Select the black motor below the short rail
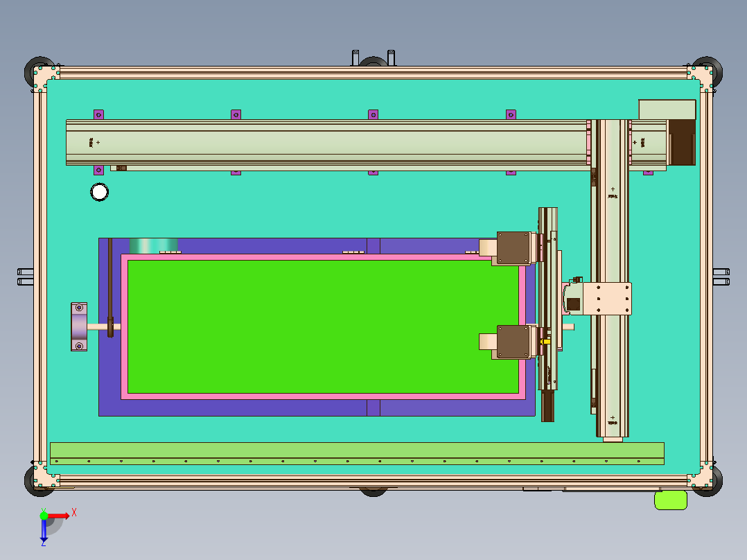The width and height of the screenshot is (747, 560). coord(548,406)
